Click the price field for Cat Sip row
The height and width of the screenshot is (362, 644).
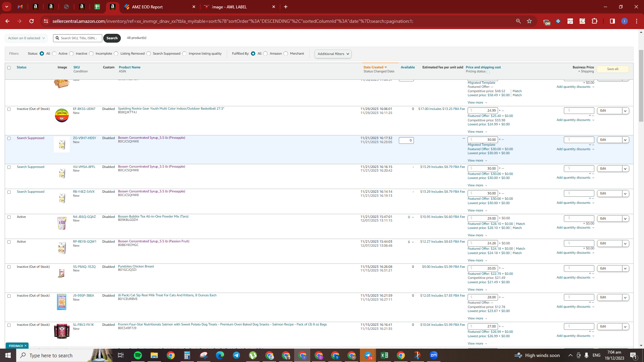483,297
